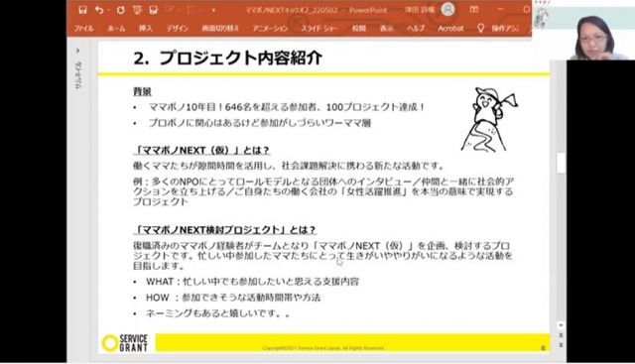This screenshot has width=635, height=364.
Task: Expand the collapsed thumbnail pane chevron
Action: click(x=77, y=51)
